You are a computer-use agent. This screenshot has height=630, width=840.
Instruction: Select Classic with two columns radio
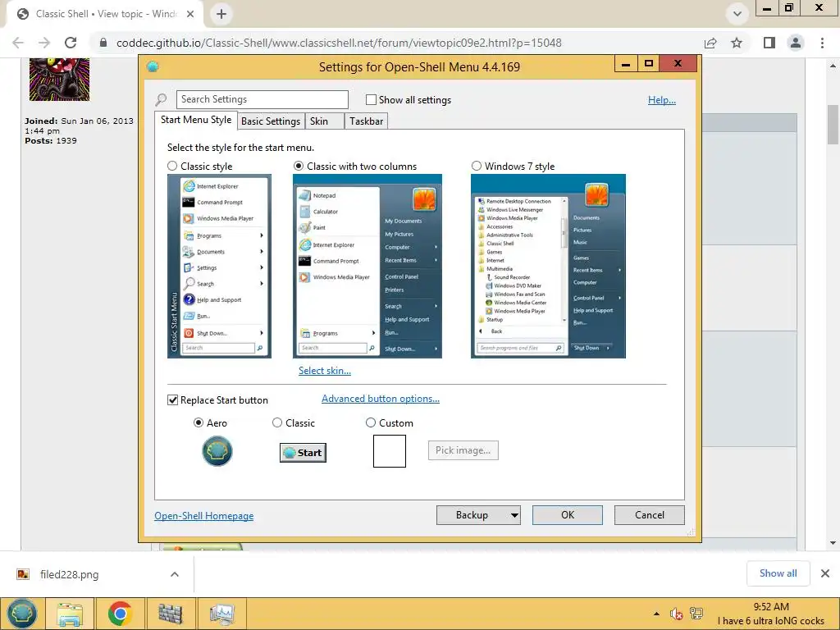coord(299,166)
